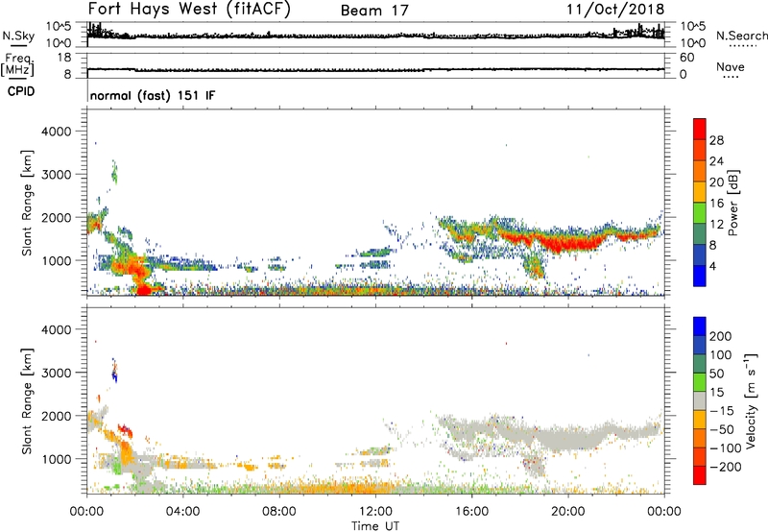Click the "18" tick on frequency axis
The image size is (768, 532).
[64, 58]
